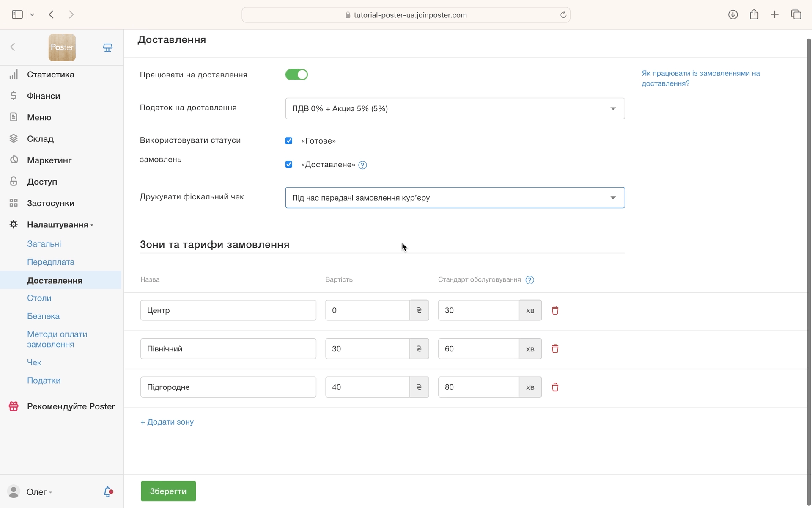This screenshot has width=812, height=508.
Task: Collapse sidebar with back arrow
Action: 13,47
